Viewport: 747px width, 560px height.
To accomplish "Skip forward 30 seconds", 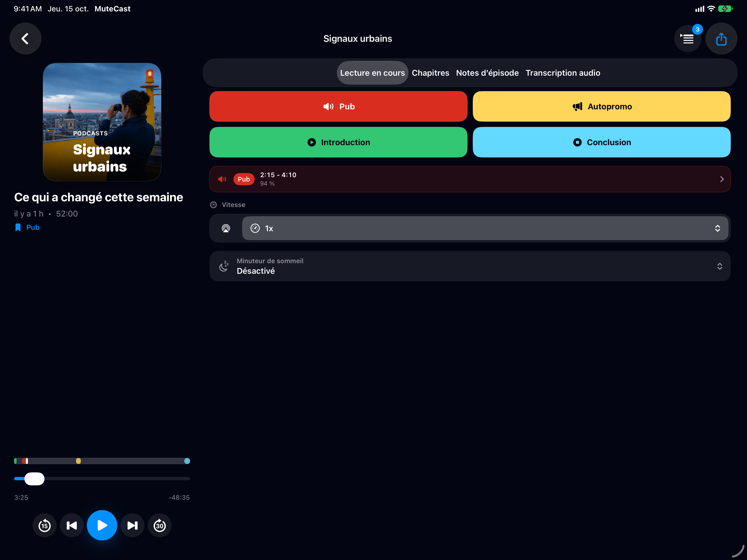I will (160, 525).
